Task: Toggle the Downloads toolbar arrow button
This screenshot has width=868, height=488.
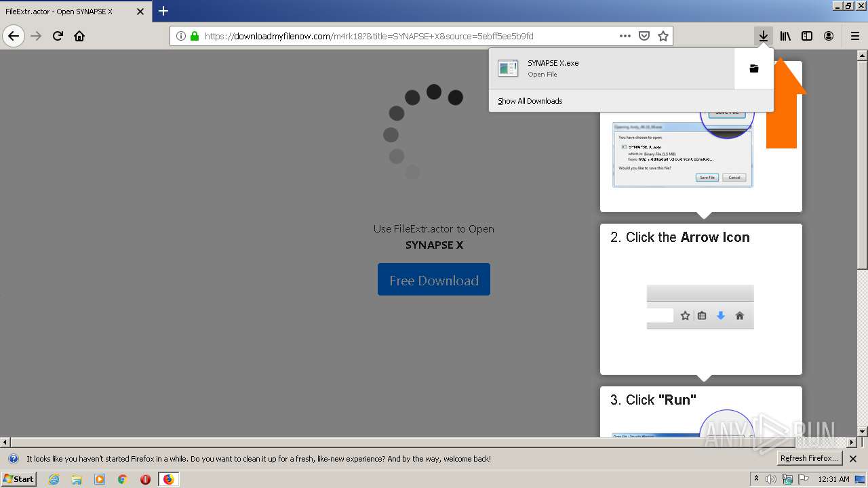Action: [764, 36]
